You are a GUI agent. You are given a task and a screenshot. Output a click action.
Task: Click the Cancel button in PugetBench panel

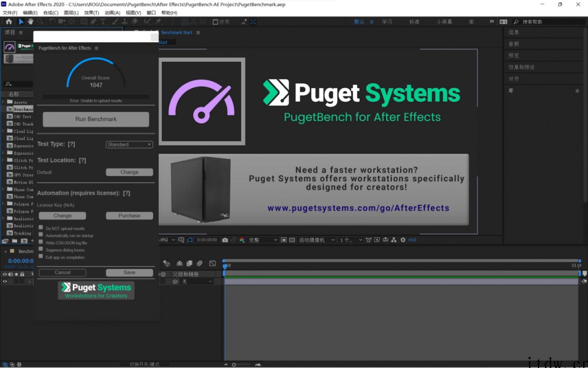(x=62, y=273)
